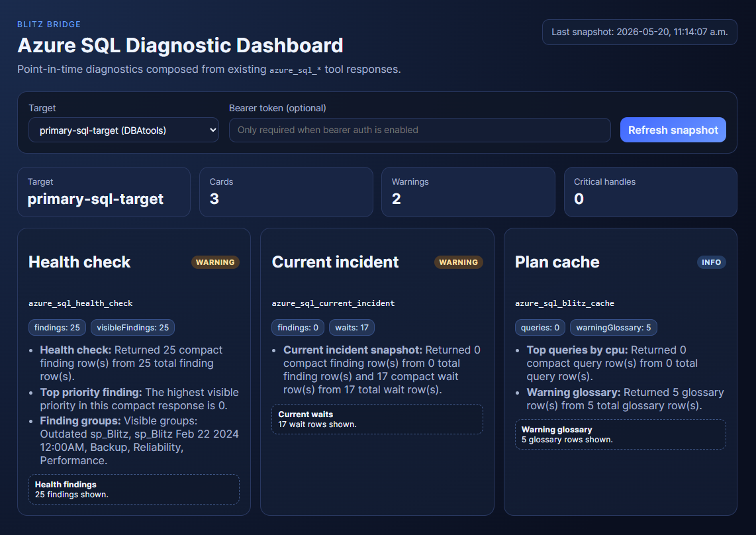Click the Health check card title
The height and width of the screenshot is (535, 756).
click(79, 262)
